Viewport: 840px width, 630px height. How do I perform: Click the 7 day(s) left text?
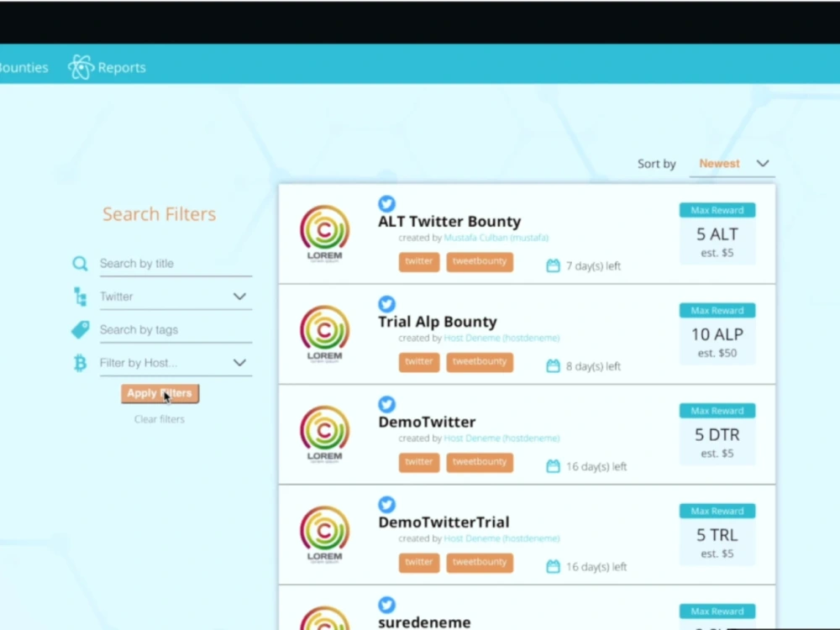pyautogui.click(x=593, y=265)
